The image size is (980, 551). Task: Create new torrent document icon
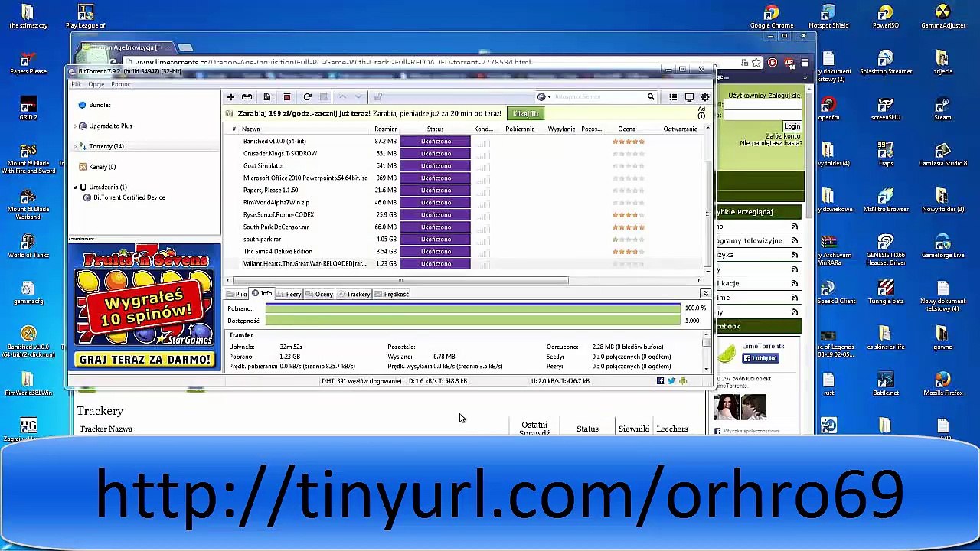coord(266,97)
